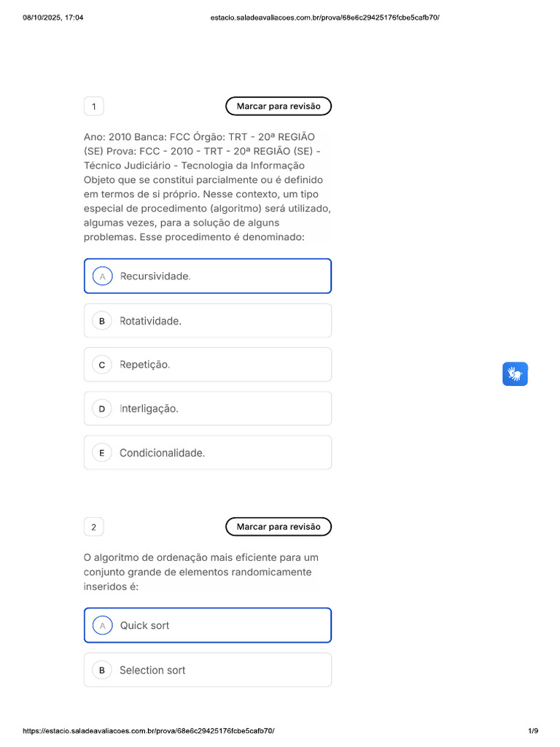Click the question 1 number badge

[x=93, y=107]
